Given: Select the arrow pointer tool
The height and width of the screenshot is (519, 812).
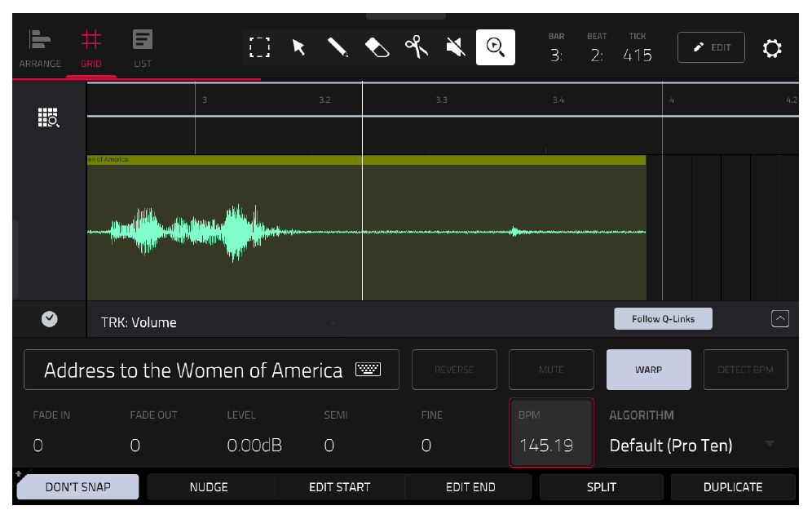Looking at the screenshot, I should click(x=299, y=47).
